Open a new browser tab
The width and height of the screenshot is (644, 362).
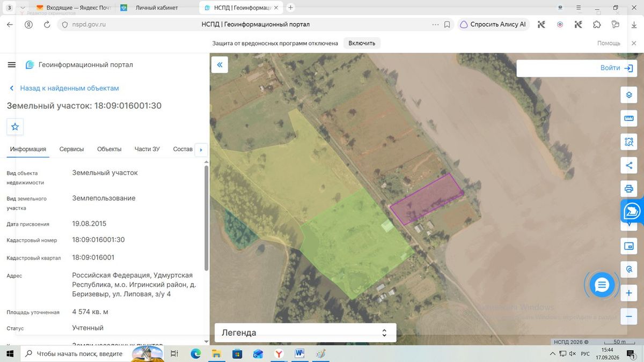pyautogui.click(x=291, y=8)
